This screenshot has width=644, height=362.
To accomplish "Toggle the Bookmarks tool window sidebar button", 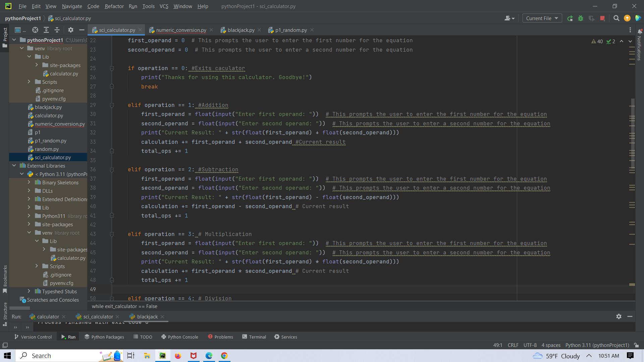I will (x=5, y=279).
